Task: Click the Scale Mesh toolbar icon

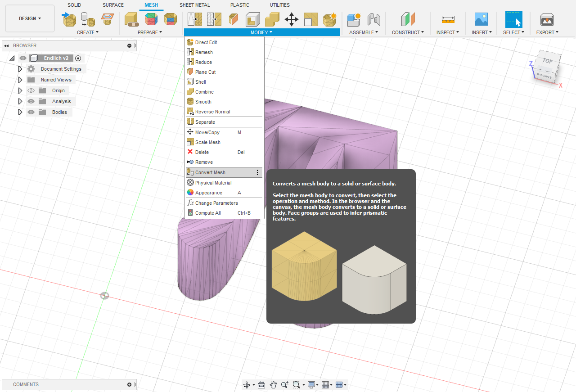Action: 311,19
